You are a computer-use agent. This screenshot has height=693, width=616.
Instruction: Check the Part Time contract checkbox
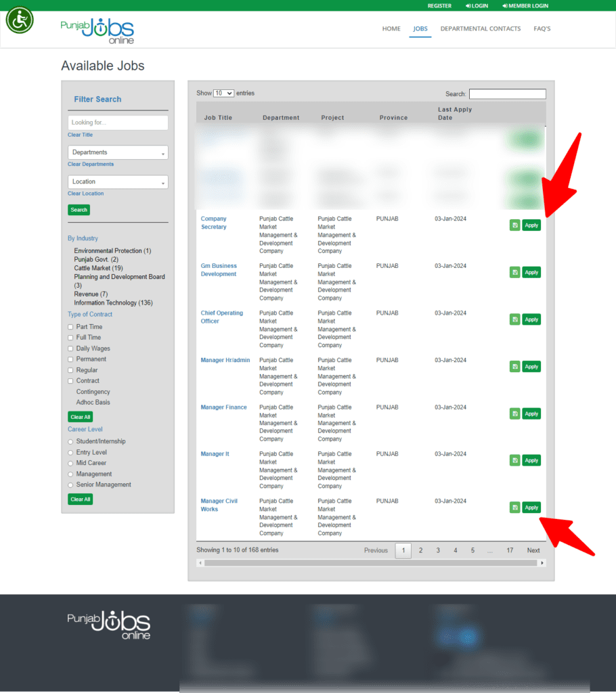click(x=70, y=327)
